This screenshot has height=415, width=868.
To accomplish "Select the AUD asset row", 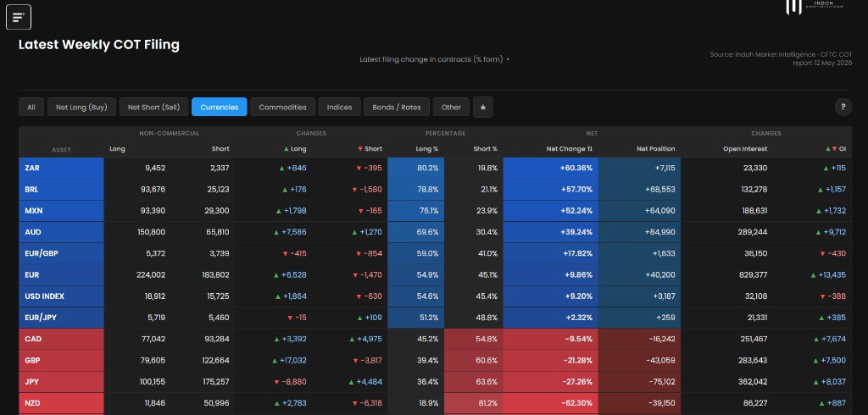I will point(435,232).
